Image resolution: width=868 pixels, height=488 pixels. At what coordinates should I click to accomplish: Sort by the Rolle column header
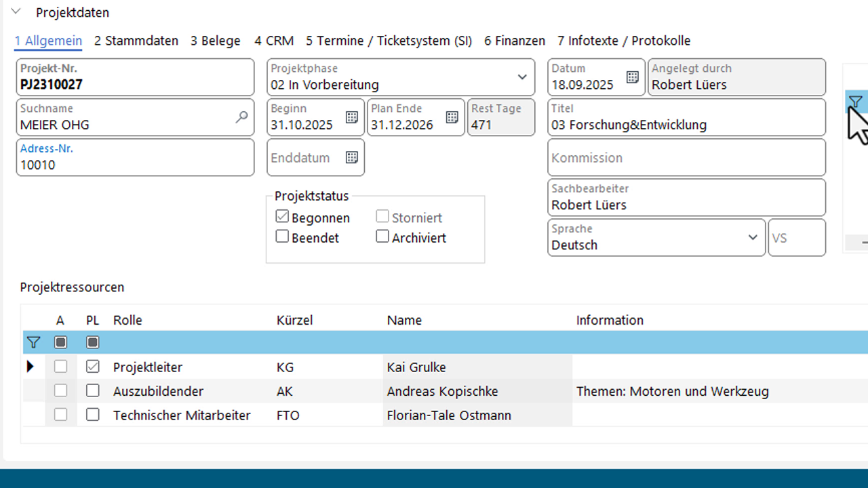[127, 320]
